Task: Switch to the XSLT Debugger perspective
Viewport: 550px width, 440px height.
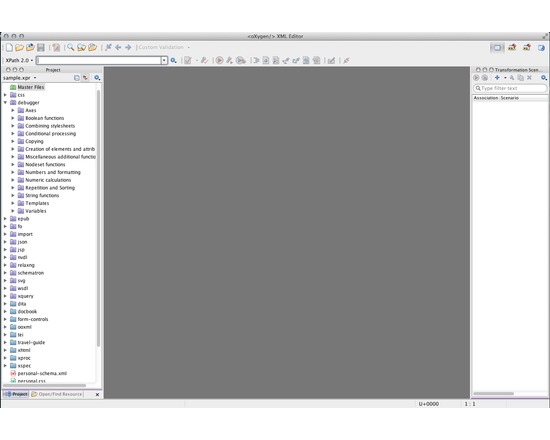Action: (x=512, y=47)
